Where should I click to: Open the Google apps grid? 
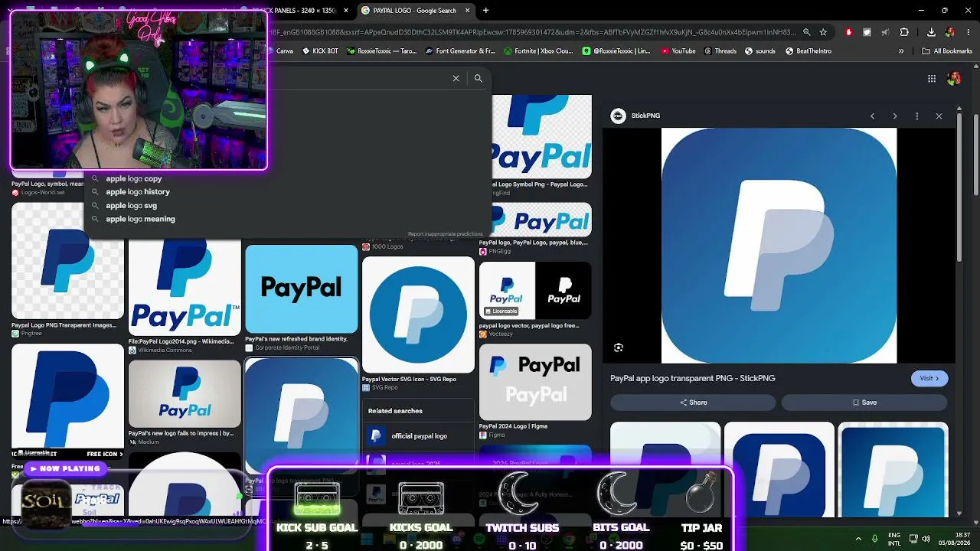tap(932, 78)
